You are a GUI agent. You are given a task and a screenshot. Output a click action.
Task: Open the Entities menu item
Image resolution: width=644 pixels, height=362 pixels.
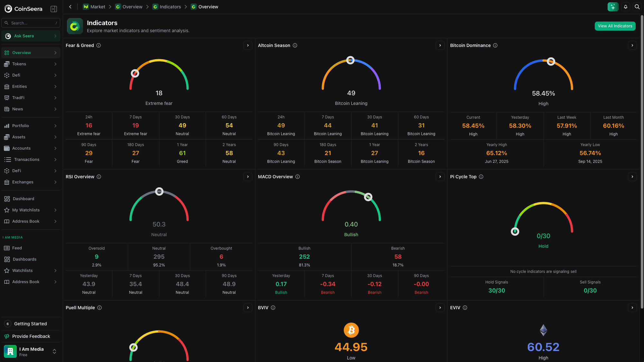(x=31, y=87)
